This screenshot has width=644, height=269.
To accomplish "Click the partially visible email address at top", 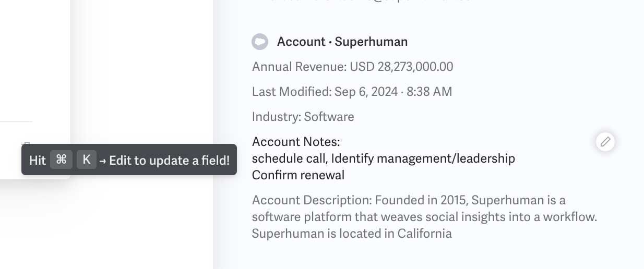I will point(363,2).
